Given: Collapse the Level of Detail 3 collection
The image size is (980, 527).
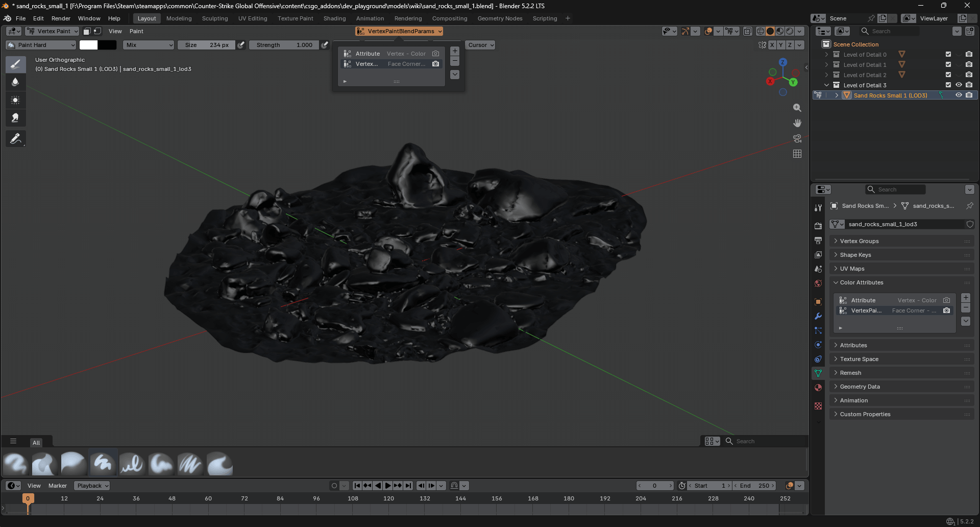Looking at the screenshot, I should [826, 85].
